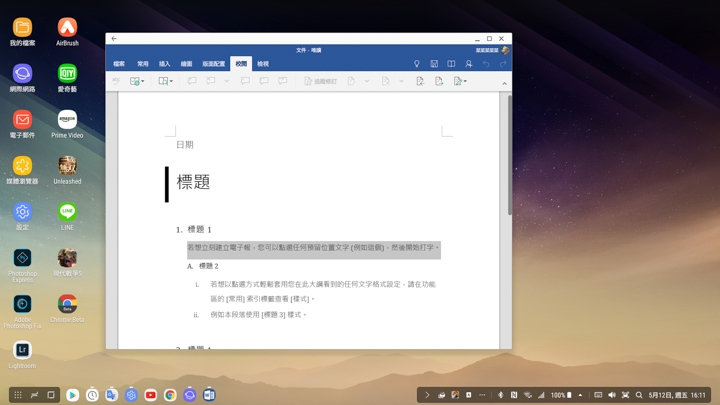Click the reject change icon
Viewport: 720px width, 405px height.
point(386,81)
